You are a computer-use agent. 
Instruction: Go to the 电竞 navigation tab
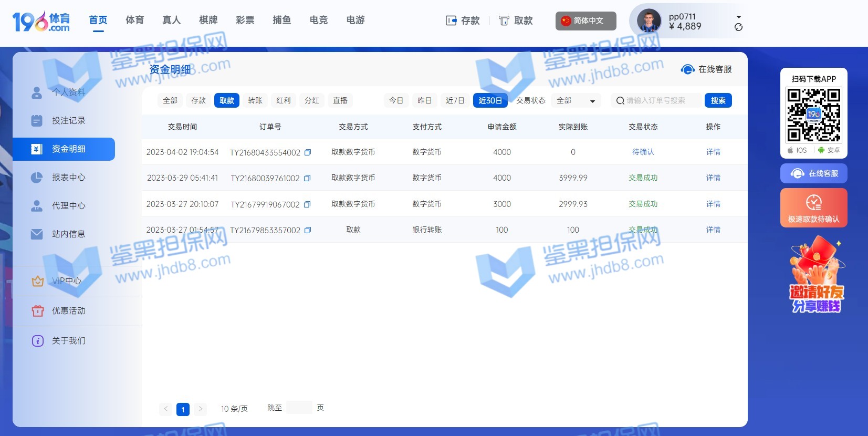(x=318, y=20)
